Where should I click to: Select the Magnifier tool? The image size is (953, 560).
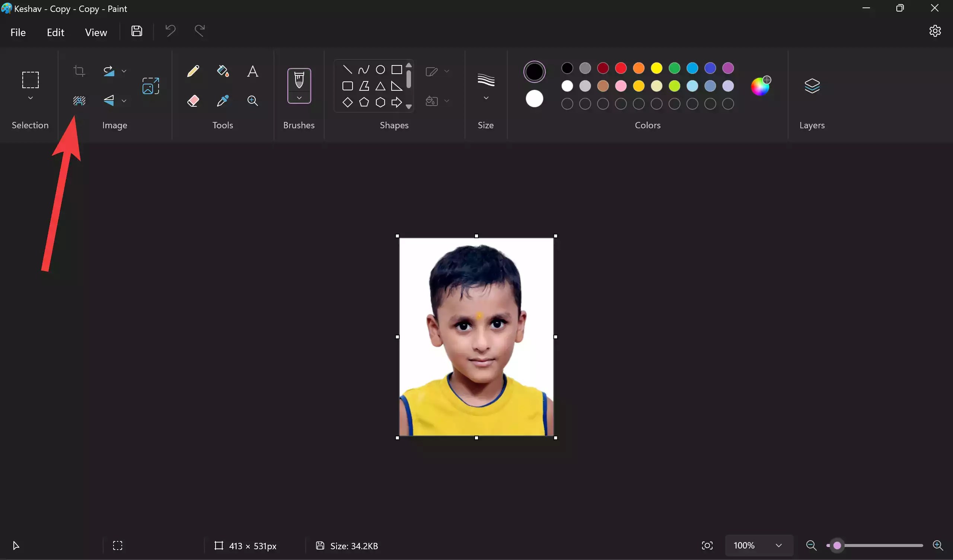[x=252, y=100]
